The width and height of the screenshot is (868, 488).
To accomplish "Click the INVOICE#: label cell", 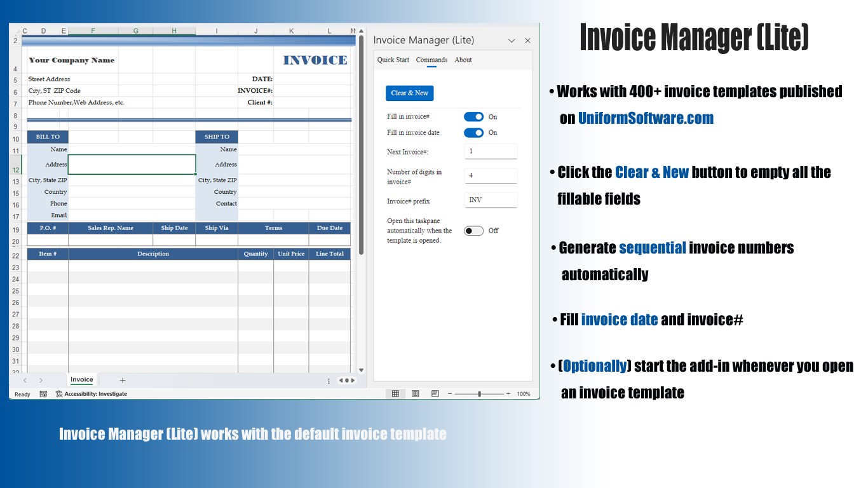I will click(255, 91).
